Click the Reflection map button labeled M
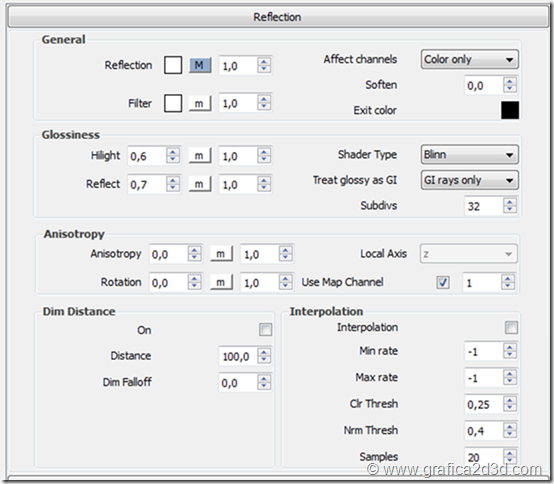The height and width of the screenshot is (484, 554). coord(200,65)
